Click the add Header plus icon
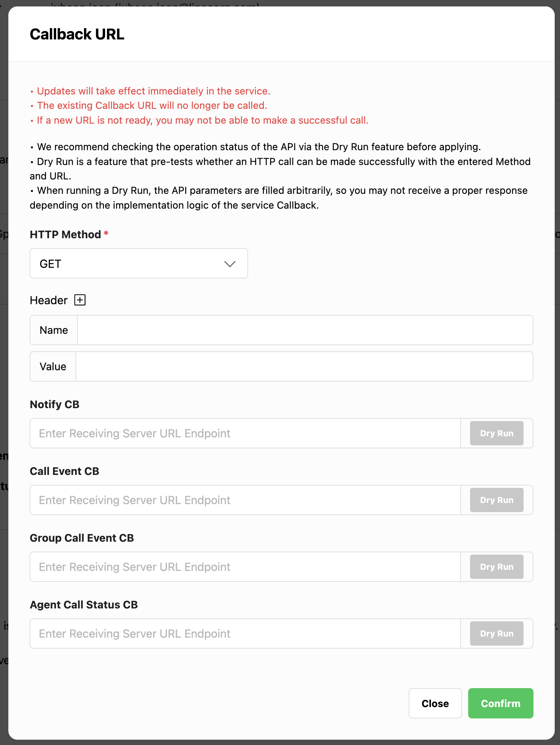This screenshot has width=560, height=745. pyautogui.click(x=80, y=300)
